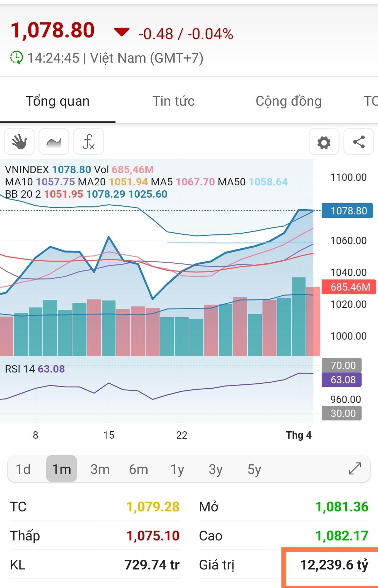Switch chart range to 3m
This screenshot has height=588, width=378.
[x=100, y=469]
